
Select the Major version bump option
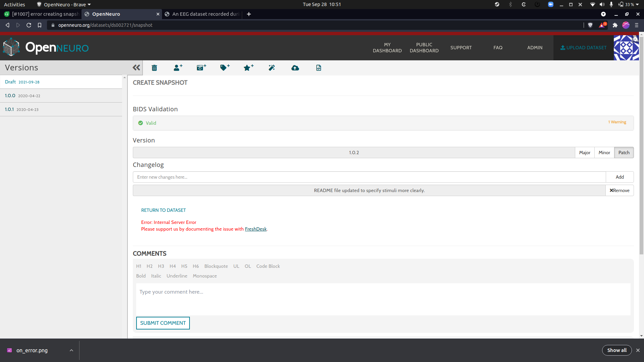pos(584,152)
